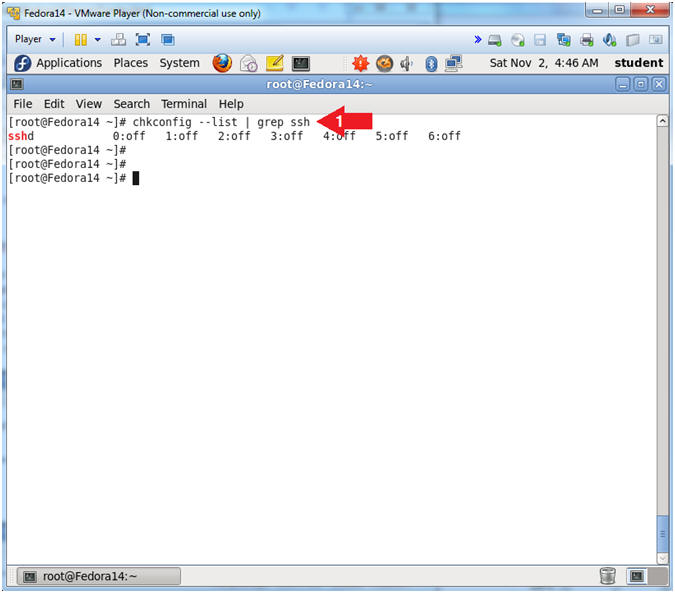
Task: Click the CD/DVD drive device icon
Action: coord(517,40)
